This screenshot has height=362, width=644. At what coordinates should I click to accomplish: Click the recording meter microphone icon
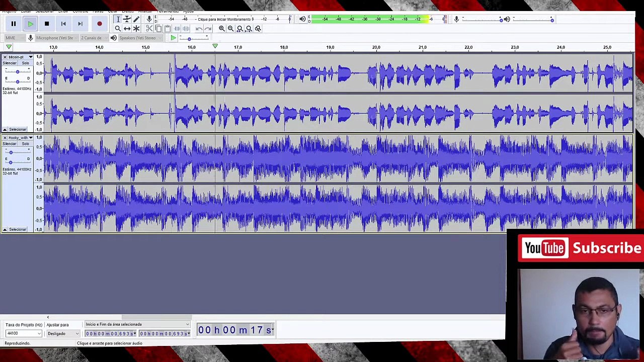click(149, 19)
